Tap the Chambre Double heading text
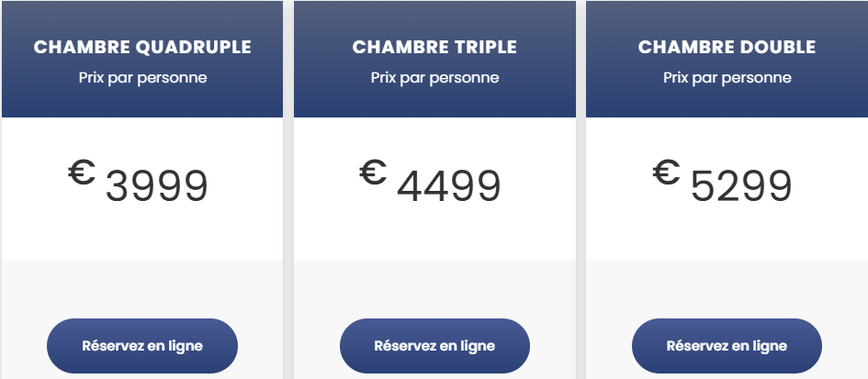This screenshot has width=868, height=379. coord(727,47)
